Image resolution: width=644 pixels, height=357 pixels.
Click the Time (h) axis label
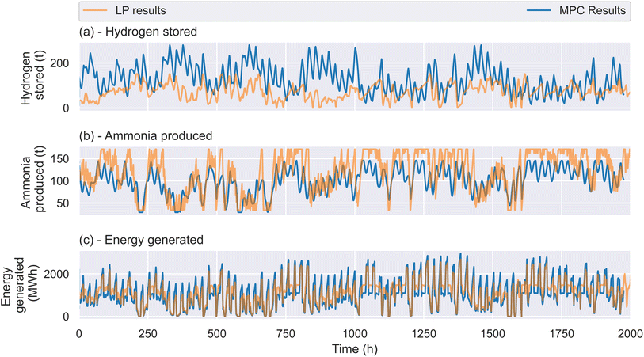point(354,349)
